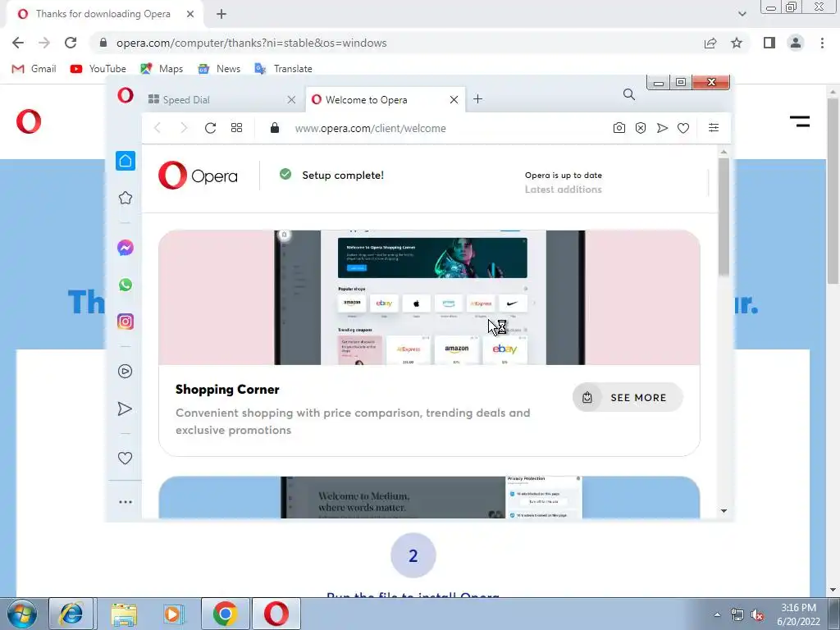
Task: Search tabs with magnifier icon in Opera
Action: pos(629,95)
